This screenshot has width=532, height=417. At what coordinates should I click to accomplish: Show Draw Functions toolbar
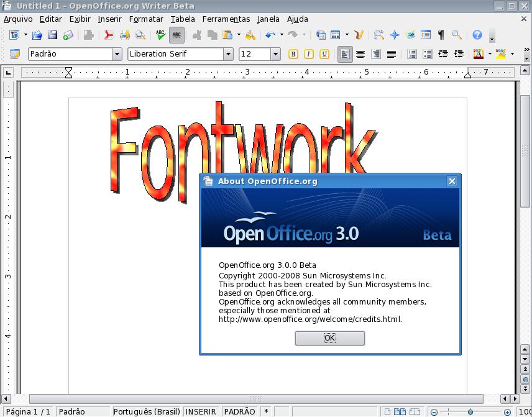tap(359, 35)
